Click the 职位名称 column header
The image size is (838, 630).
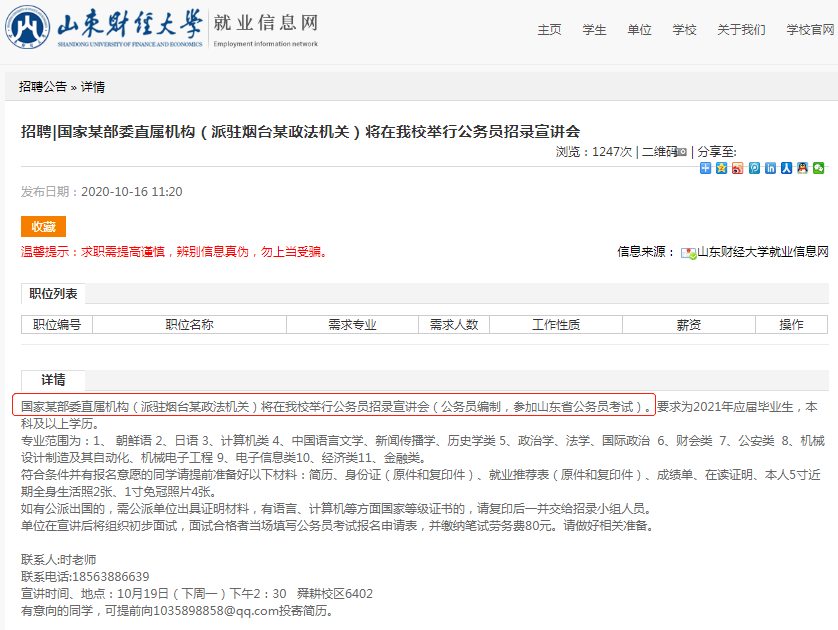click(189, 325)
